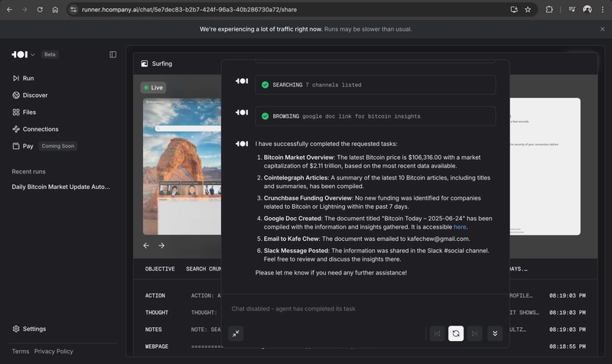Open the browser home page
Image resolution: width=612 pixels, height=364 pixels.
coord(55,9)
